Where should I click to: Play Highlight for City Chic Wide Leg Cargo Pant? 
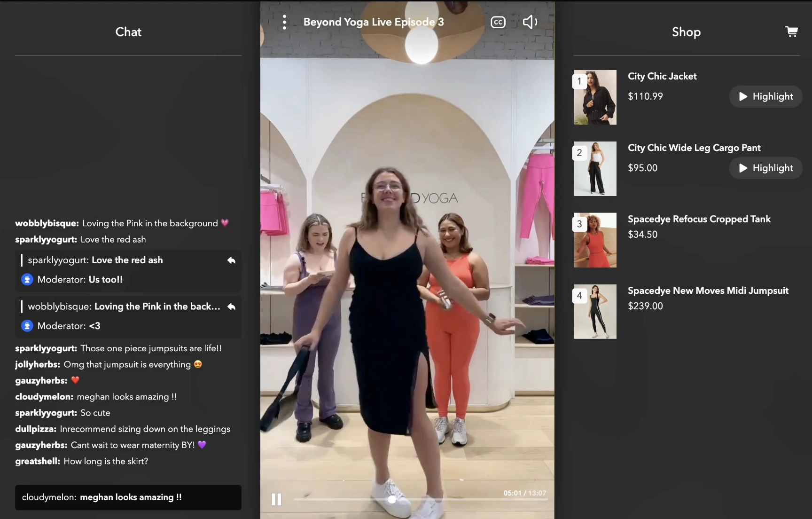point(765,168)
